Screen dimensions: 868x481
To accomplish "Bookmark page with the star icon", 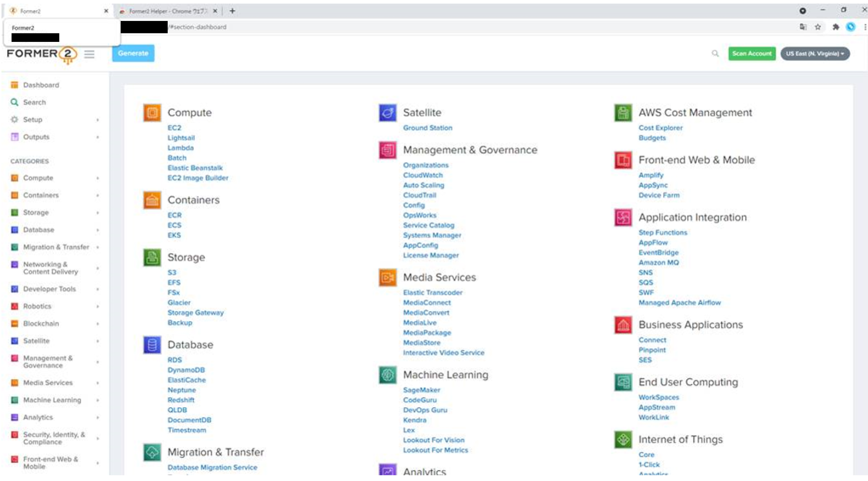I will pyautogui.click(x=818, y=27).
